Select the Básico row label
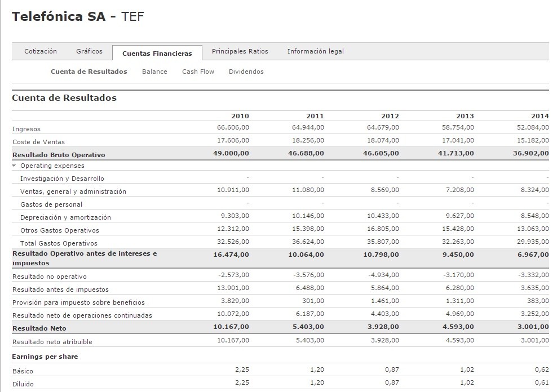Screen dimensions: 553x392 23,371
